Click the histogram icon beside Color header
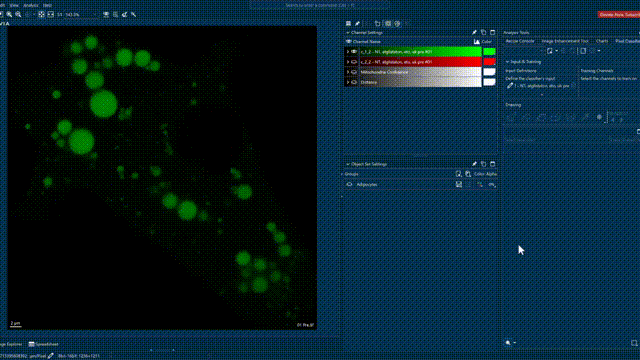The image size is (640, 360). [476, 42]
